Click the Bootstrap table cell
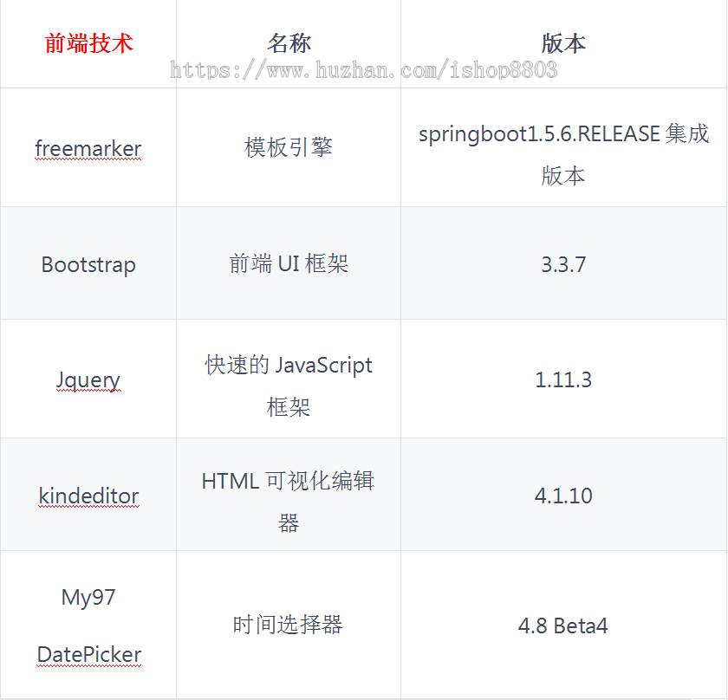728x700 pixels. 88,264
